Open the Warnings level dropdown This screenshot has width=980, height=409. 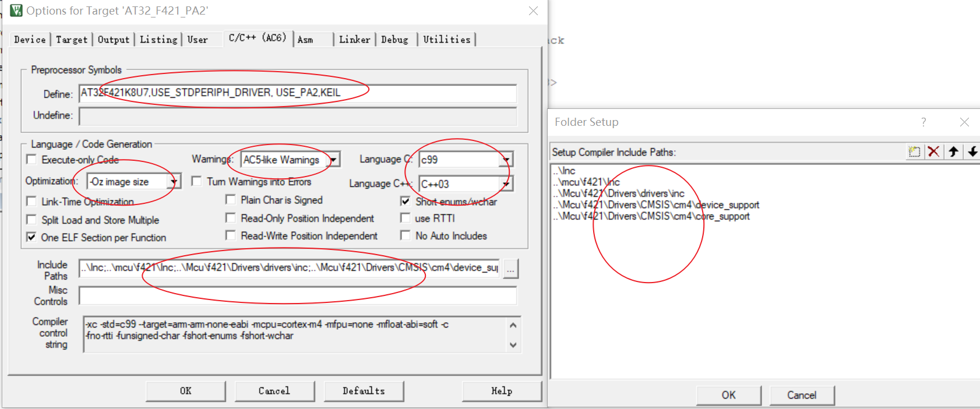(333, 160)
